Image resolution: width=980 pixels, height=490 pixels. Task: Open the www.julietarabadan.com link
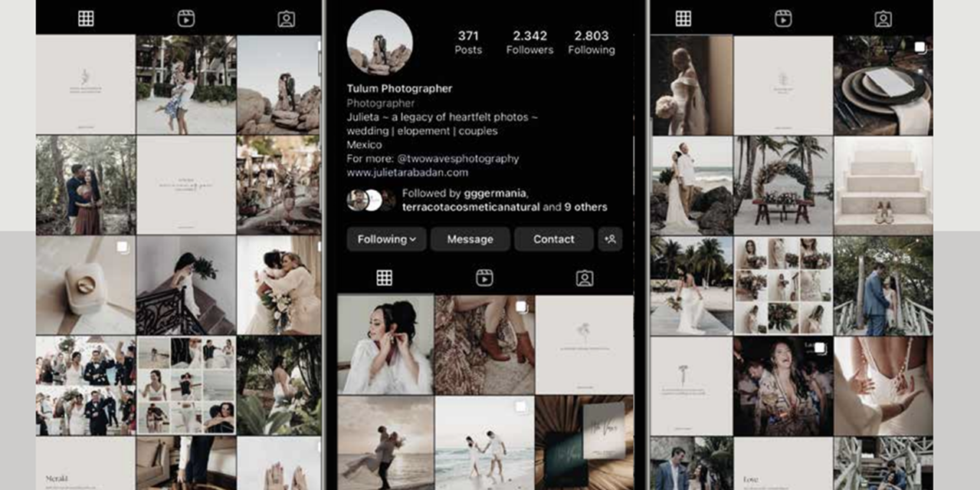tap(408, 173)
